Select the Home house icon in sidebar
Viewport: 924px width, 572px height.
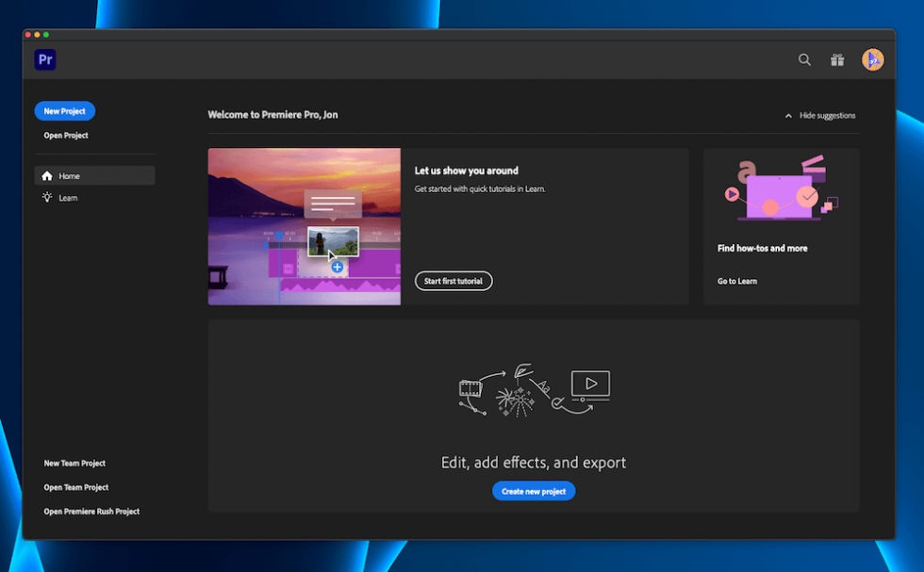(x=45, y=175)
